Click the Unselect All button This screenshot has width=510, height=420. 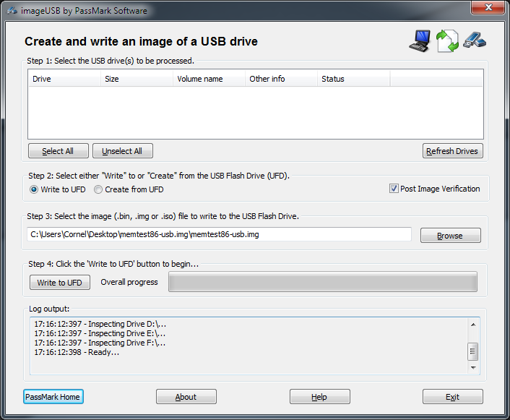pos(123,151)
